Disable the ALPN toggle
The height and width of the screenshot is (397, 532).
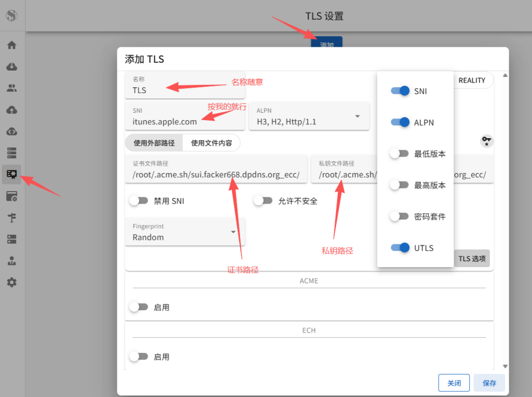400,122
